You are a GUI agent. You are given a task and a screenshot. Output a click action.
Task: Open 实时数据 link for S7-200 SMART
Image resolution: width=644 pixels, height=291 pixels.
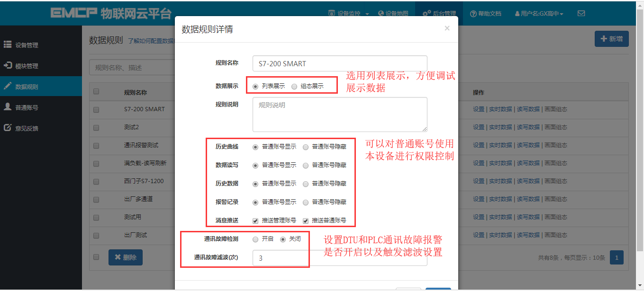(x=500, y=109)
